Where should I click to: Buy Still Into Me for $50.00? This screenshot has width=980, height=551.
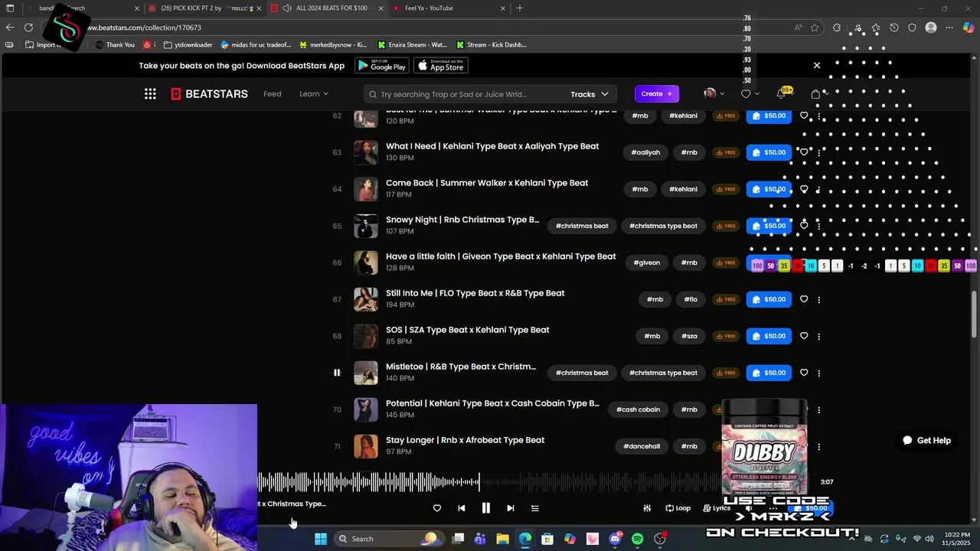coord(769,299)
